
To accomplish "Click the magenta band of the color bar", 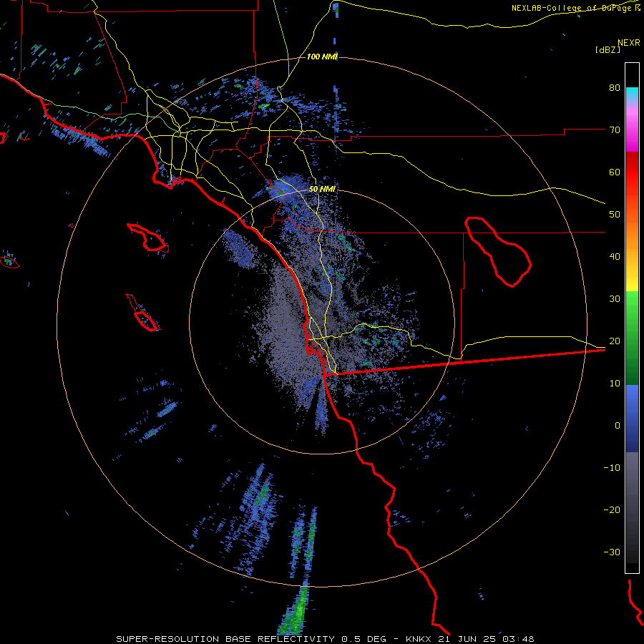I will 632,132.
